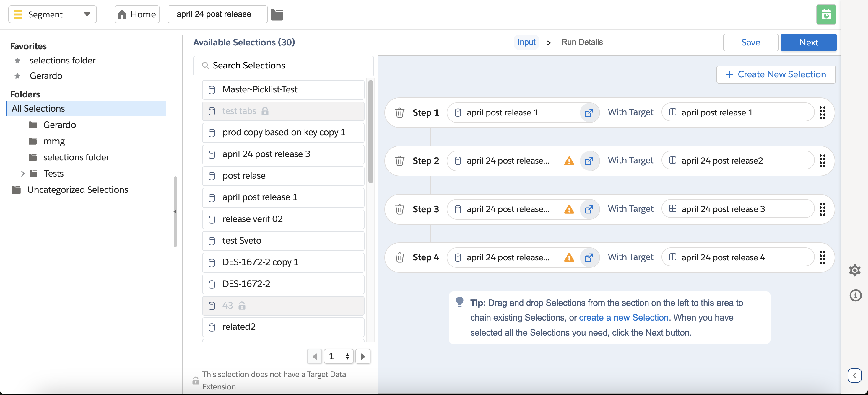Click Step 4 target april 24 post release 4
Viewport: 868px width, 395px height.
pos(738,257)
